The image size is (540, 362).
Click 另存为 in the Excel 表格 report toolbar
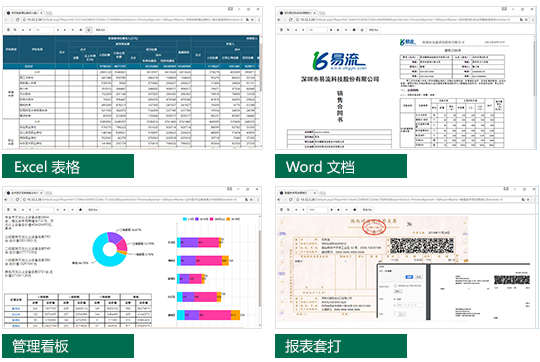(100, 30)
